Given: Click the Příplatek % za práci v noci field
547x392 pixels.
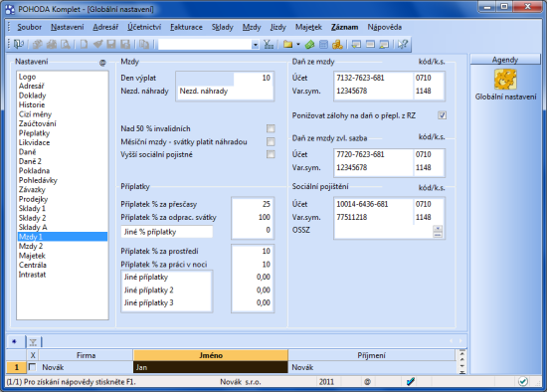Looking at the screenshot, I should point(253,265).
